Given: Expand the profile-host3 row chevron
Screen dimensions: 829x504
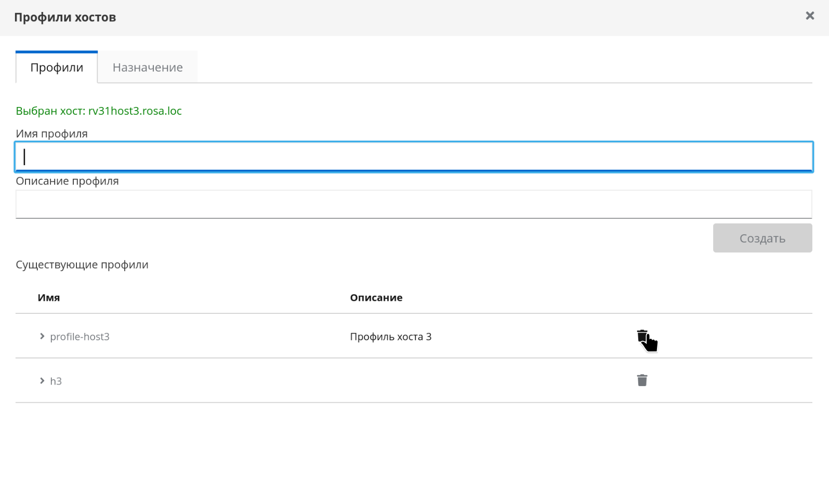Looking at the screenshot, I should [x=42, y=336].
